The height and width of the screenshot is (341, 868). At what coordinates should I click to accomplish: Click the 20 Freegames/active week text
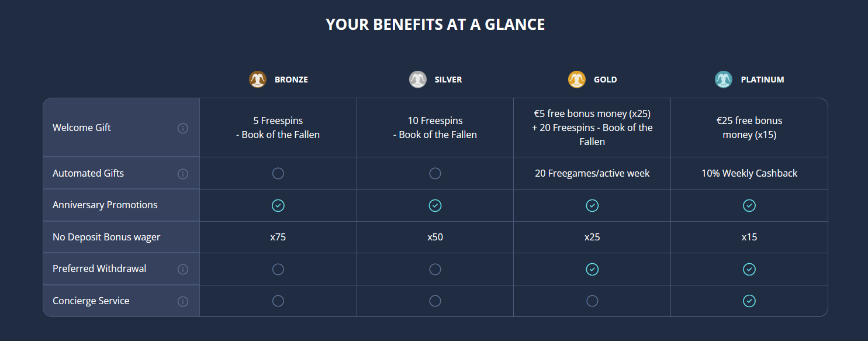pos(592,173)
